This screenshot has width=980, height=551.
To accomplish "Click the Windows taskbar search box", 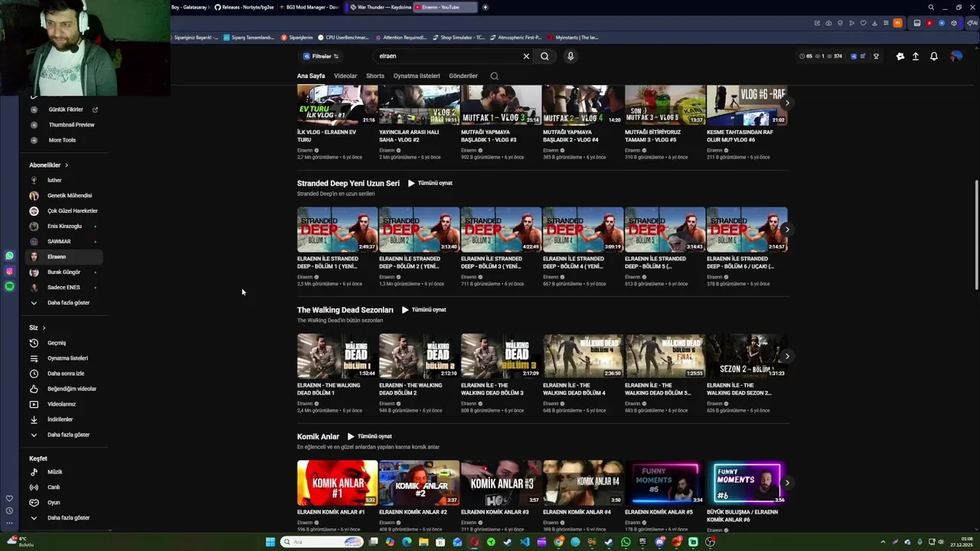I will pos(322,542).
